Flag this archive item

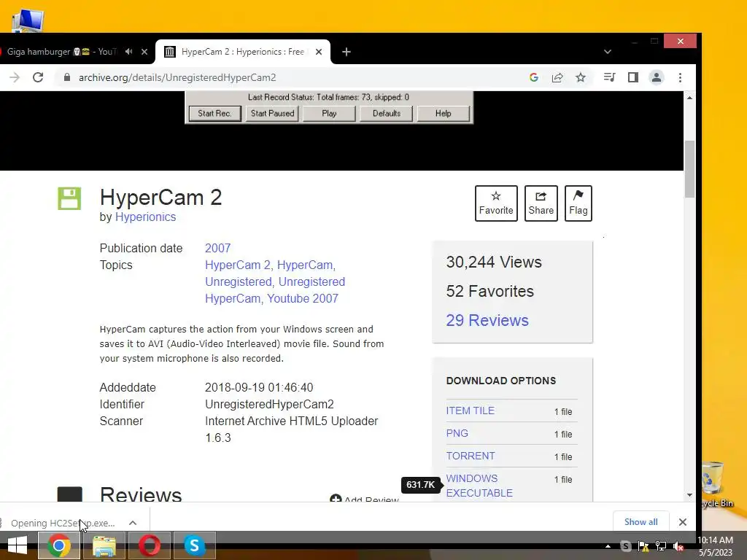pyautogui.click(x=578, y=203)
